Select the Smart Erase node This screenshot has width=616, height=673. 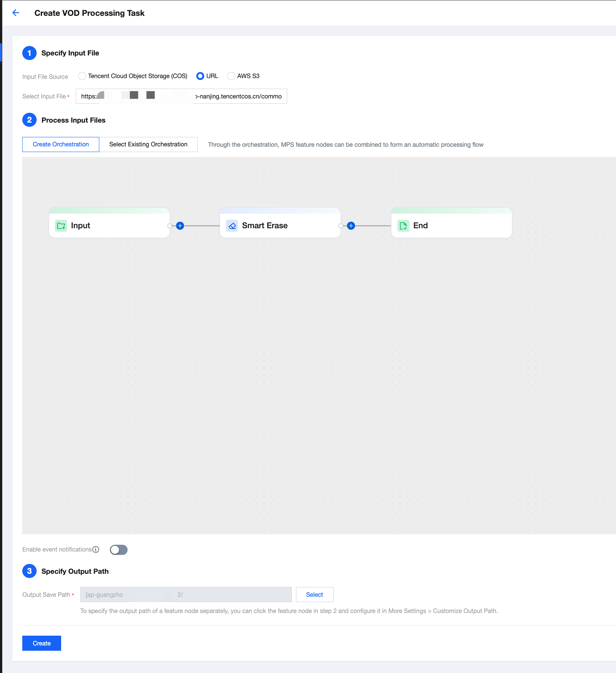280,226
